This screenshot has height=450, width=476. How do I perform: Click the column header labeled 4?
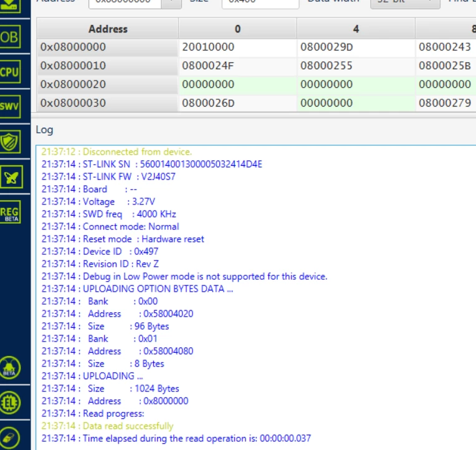point(356,29)
